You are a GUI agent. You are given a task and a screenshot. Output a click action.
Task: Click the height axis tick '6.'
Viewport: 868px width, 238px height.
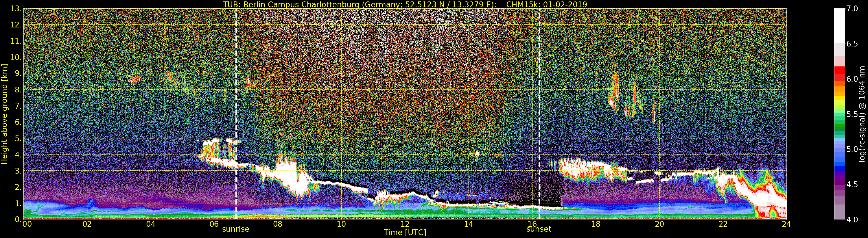point(18,122)
